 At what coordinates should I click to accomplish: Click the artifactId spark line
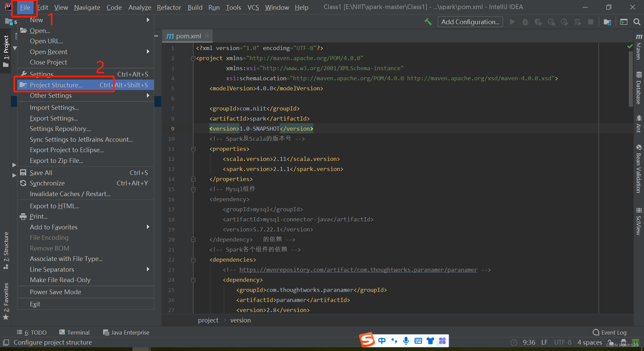coord(260,119)
